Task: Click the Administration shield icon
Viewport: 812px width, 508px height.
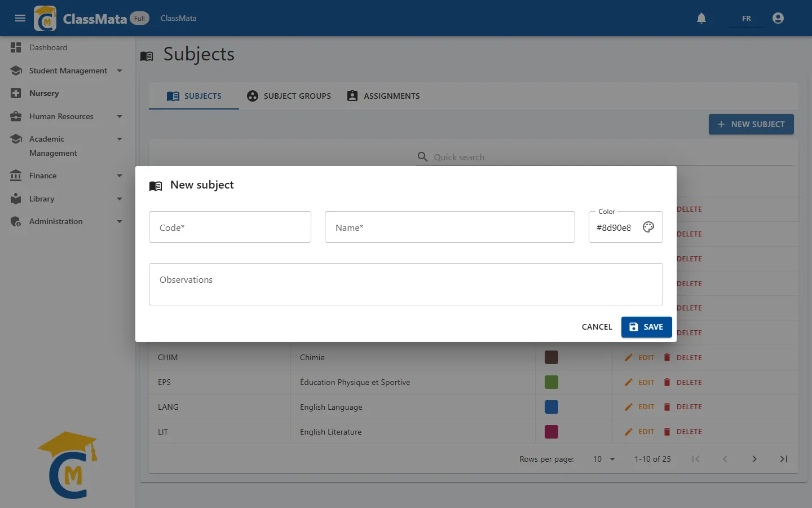Action: pos(16,221)
